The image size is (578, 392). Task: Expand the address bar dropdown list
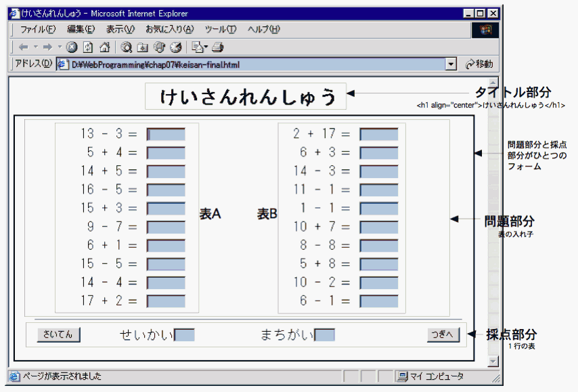[x=451, y=64]
